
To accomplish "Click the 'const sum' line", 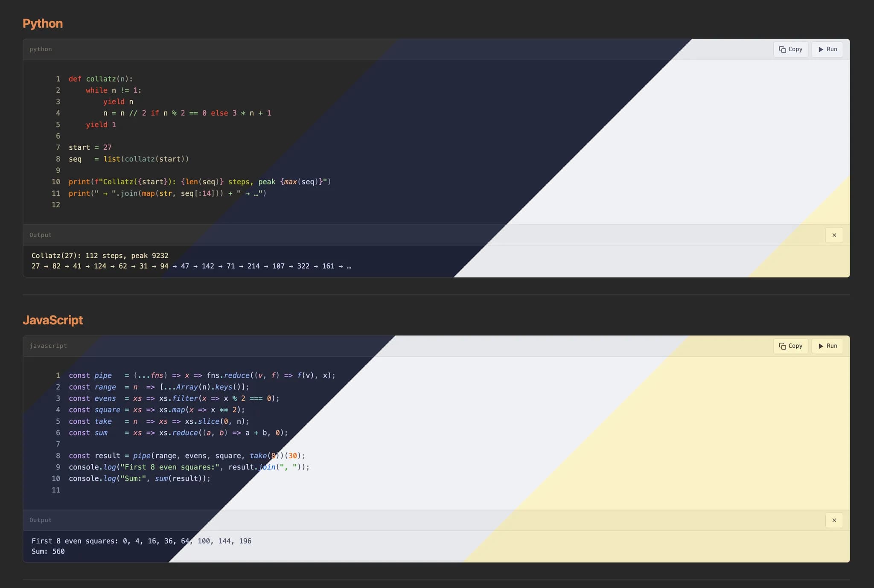I will (x=178, y=433).
